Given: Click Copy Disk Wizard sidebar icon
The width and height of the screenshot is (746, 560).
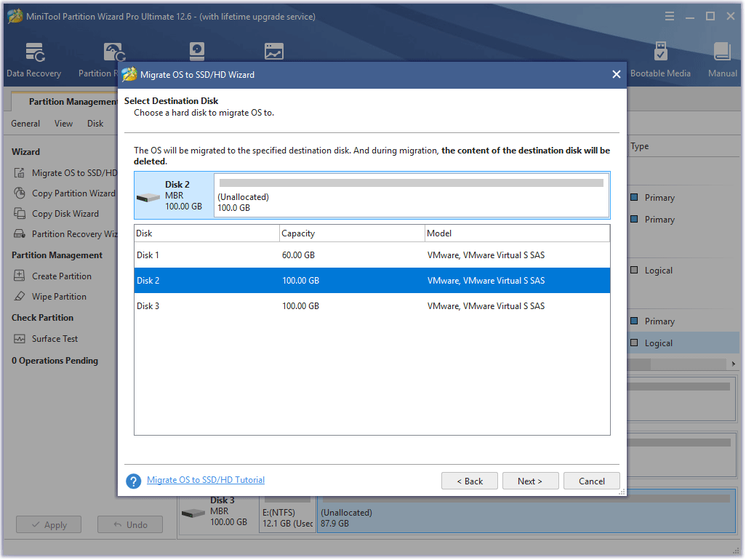Looking at the screenshot, I should tap(20, 214).
